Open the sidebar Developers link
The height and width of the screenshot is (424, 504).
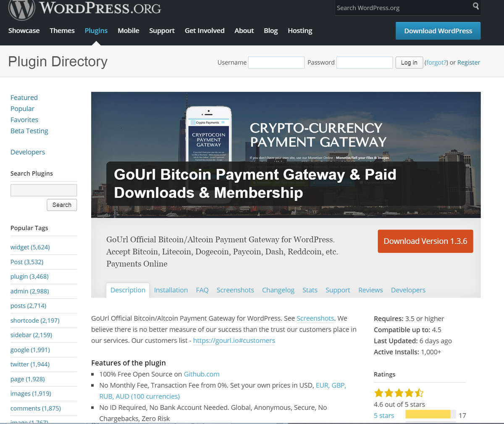tap(28, 152)
